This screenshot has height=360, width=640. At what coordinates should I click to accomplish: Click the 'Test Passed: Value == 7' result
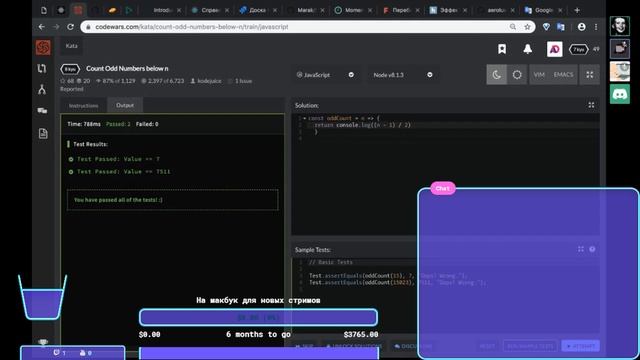(118, 159)
